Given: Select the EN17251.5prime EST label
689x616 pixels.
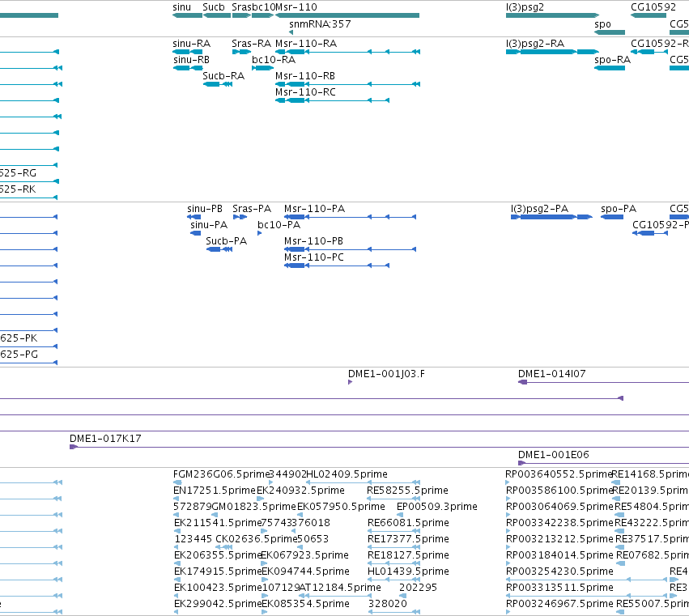Looking at the screenshot, I should 214,491.
